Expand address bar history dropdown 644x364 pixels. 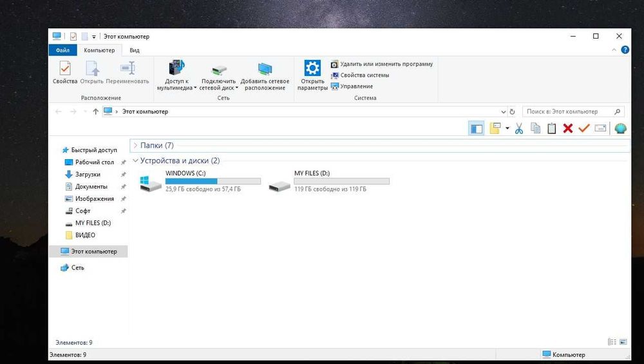[503, 111]
